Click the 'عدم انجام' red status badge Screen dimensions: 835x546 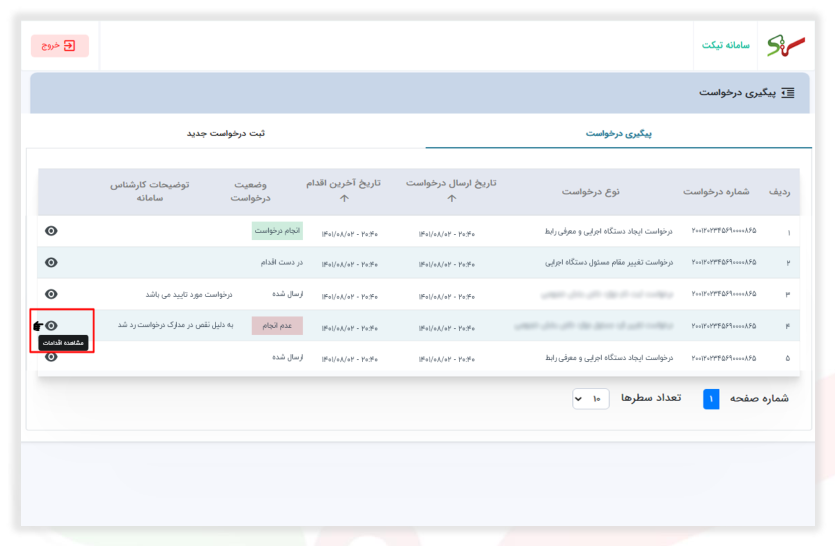(277, 325)
